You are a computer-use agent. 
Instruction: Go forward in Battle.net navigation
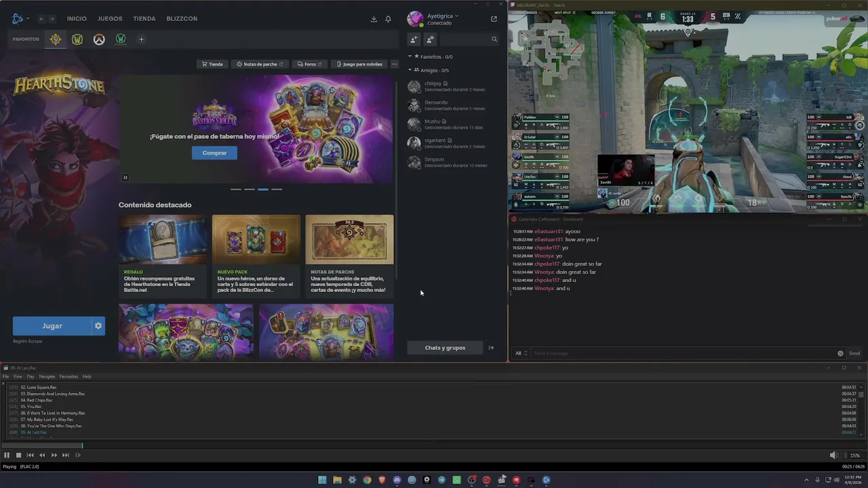coord(52,19)
